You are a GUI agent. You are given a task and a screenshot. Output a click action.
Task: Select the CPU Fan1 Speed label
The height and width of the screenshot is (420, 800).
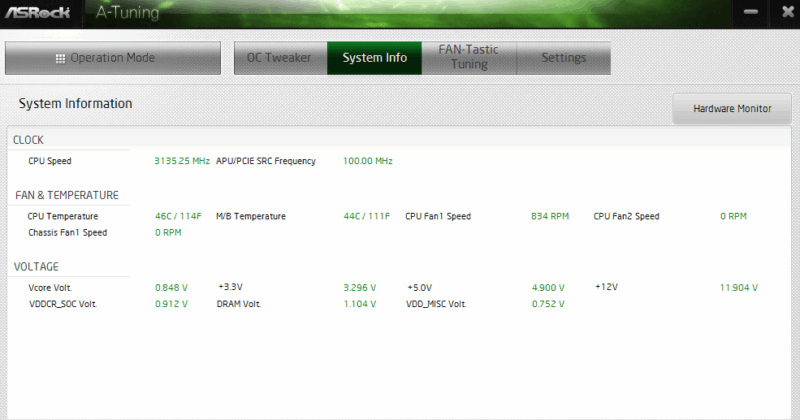(438, 216)
